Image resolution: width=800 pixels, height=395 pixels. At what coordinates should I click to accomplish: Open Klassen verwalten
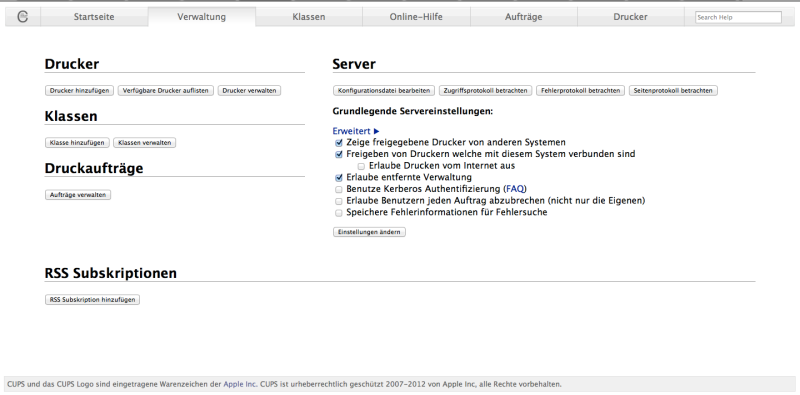coord(144,143)
